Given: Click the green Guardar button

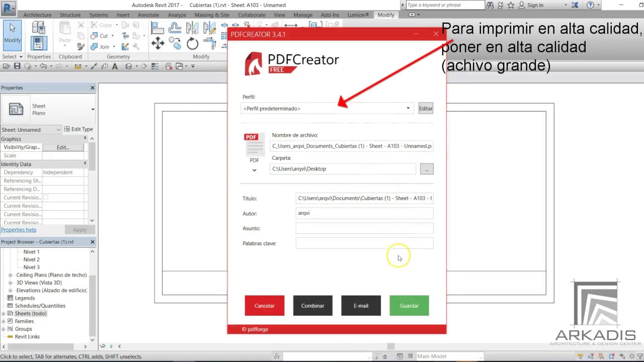Looking at the screenshot, I should pos(409,306).
